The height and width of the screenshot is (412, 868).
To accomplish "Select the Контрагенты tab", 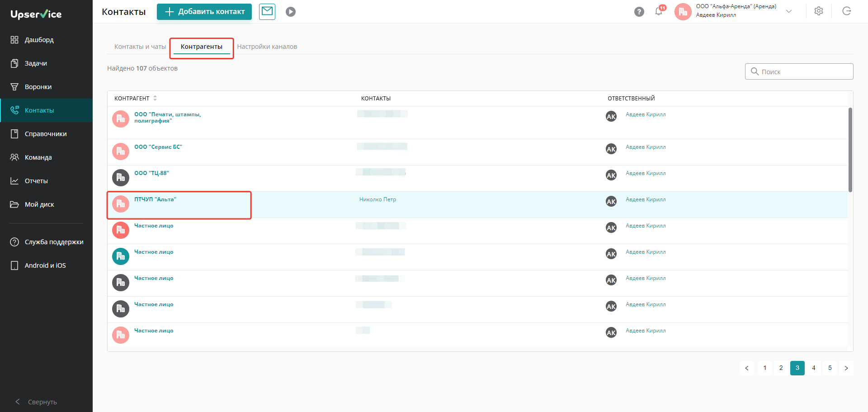I will click(x=202, y=47).
